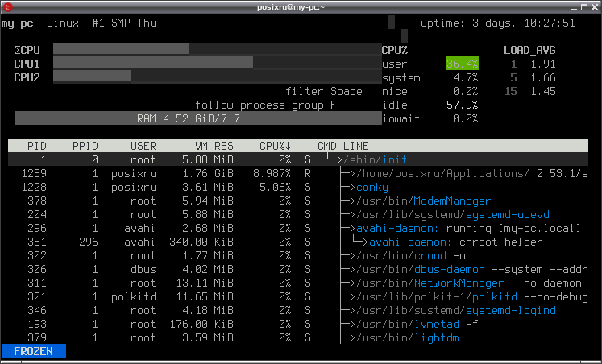Viewport: 602px width, 364px height.
Task: Click the 'filter Space' hint text
Action: coord(324,92)
